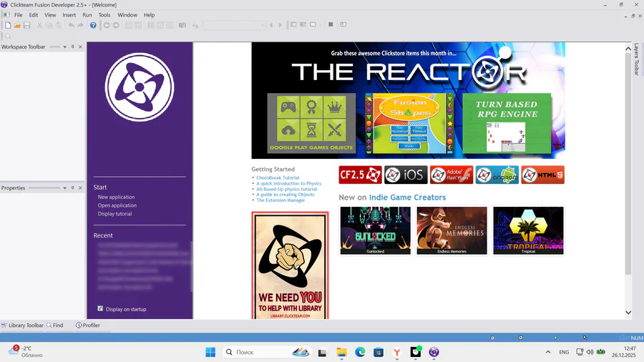Click the Run project toolbar icon
Image resolution: width=644 pixels, height=362 pixels.
tap(293, 24)
